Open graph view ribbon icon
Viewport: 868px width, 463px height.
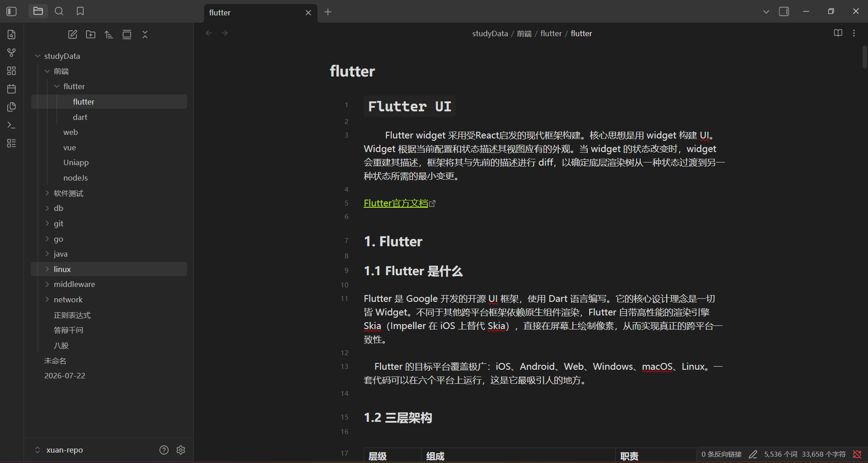[12, 53]
